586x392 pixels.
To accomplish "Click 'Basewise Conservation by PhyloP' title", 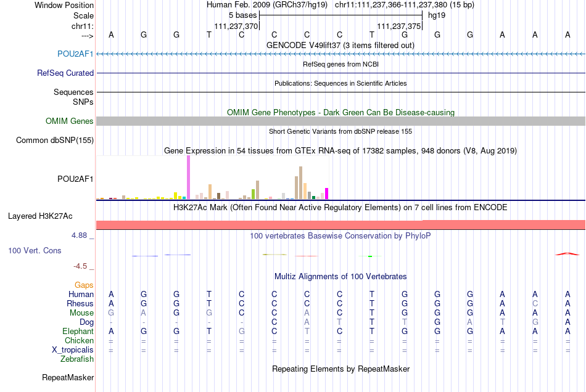I will tap(340, 236).
